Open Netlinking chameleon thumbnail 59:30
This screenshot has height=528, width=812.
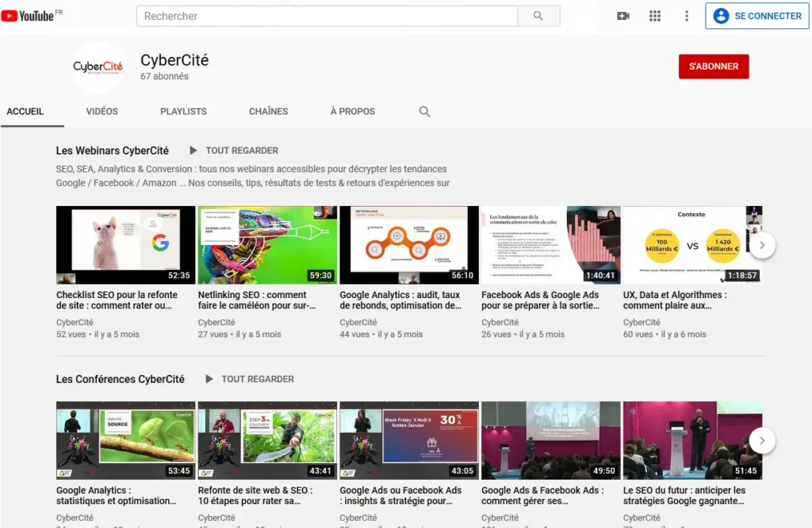(x=267, y=245)
